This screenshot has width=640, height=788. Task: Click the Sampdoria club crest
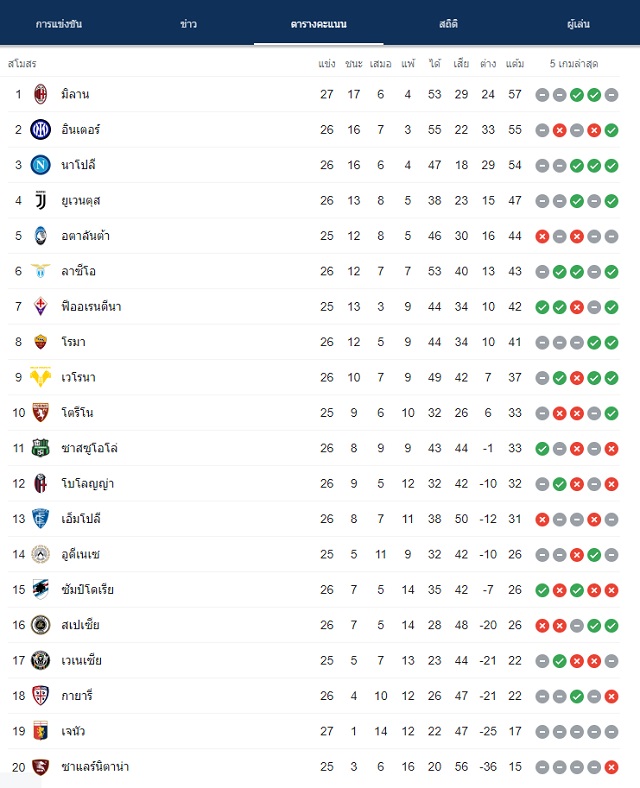41,589
